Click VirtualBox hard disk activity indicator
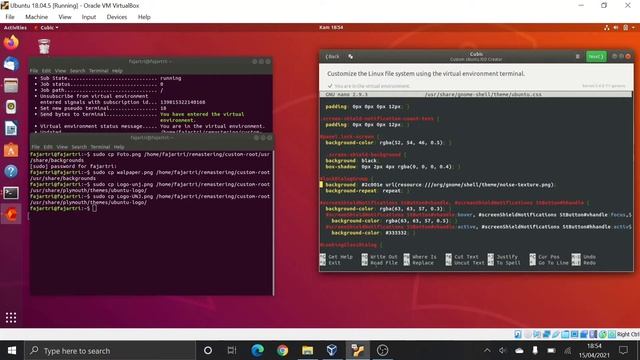This screenshot has width=640, height=360. (x=518, y=334)
